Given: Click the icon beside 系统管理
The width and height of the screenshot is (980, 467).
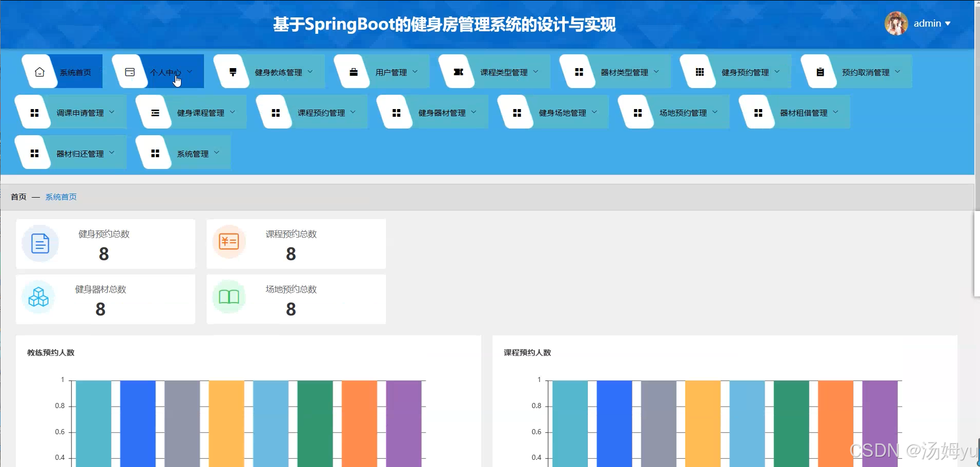Looking at the screenshot, I should (x=155, y=153).
